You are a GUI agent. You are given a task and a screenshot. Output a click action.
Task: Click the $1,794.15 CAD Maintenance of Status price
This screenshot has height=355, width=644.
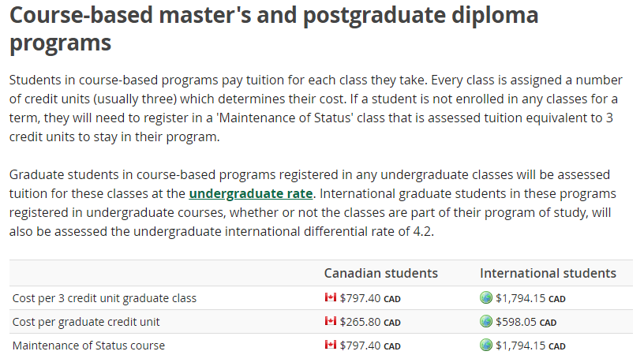[530, 346]
